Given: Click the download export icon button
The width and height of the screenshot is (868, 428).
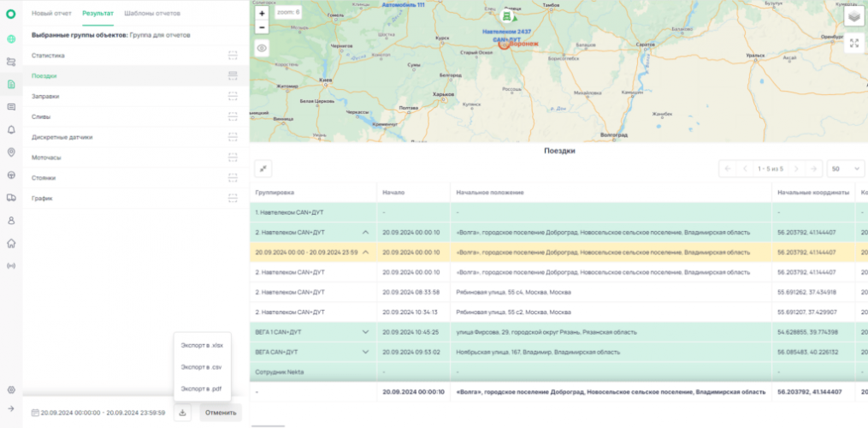Looking at the screenshot, I should point(183,413).
